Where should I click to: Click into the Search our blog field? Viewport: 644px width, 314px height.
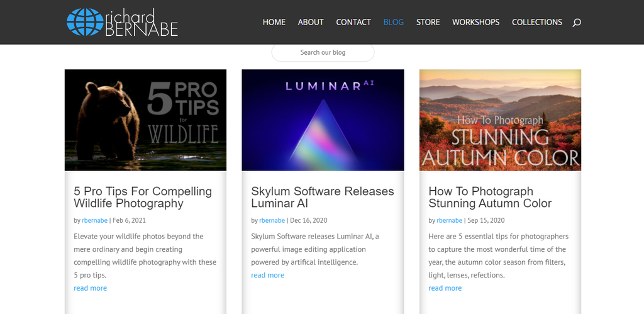click(x=323, y=52)
